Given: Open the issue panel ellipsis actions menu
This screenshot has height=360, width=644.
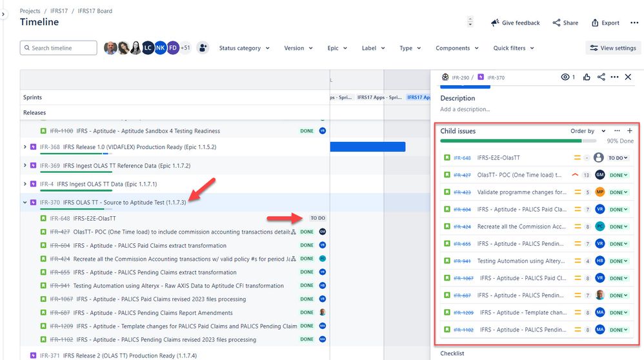Looking at the screenshot, I should click(614, 77).
